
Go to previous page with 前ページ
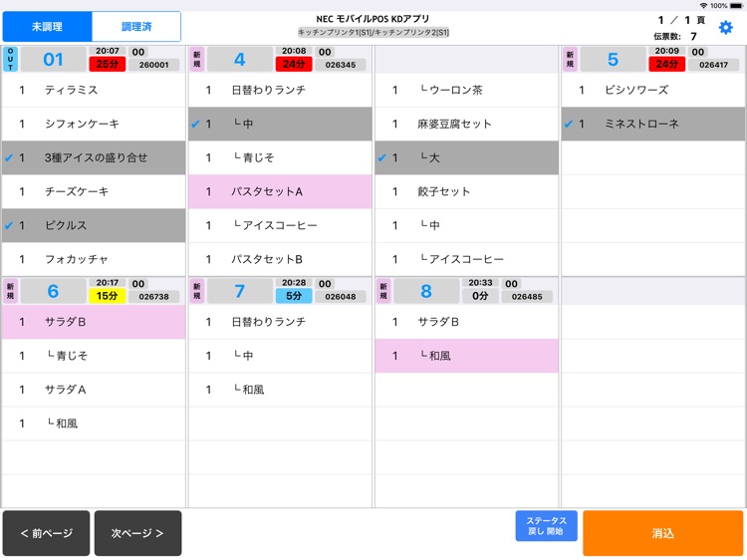click(46, 533)
